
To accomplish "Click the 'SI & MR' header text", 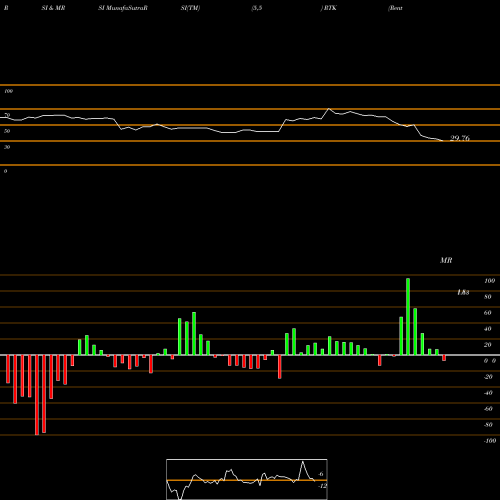I will tap(53, 8).
